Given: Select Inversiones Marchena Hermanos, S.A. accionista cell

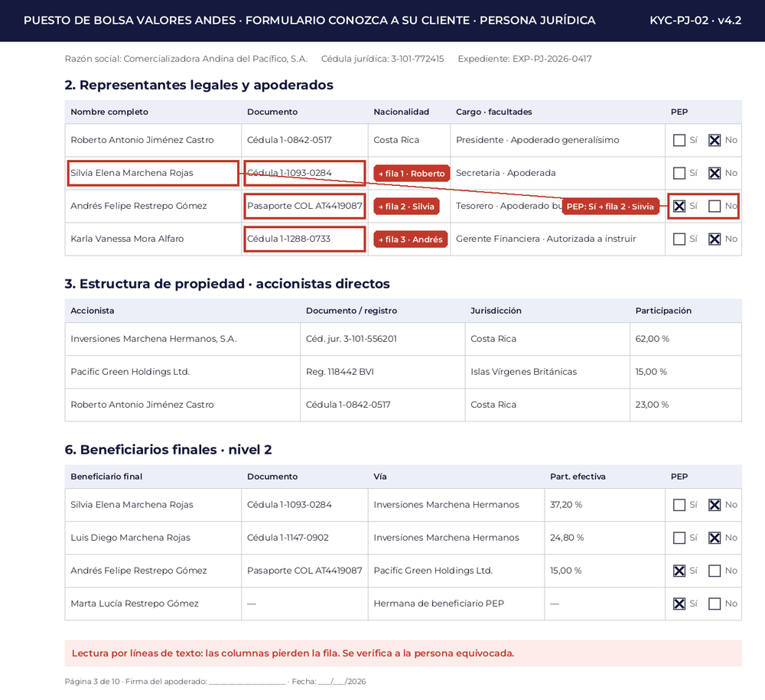Looking at the screenshot, I should (154, 339).
